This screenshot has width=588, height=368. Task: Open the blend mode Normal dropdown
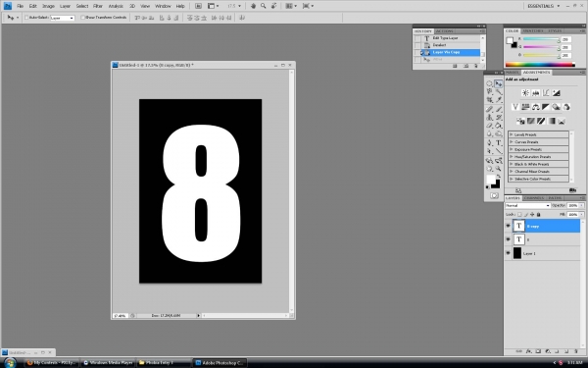[527, 205]
